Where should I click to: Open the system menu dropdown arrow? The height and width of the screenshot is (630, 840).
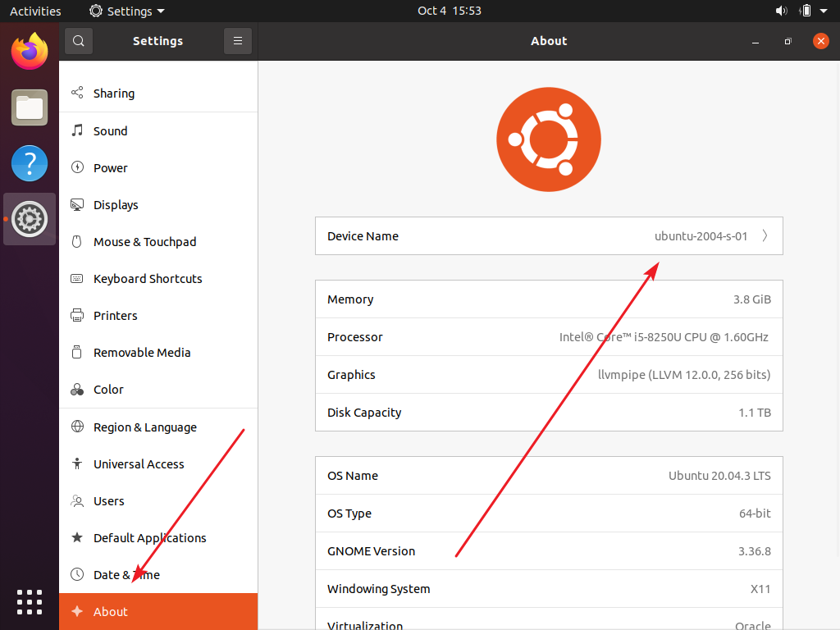click(824, 11)
